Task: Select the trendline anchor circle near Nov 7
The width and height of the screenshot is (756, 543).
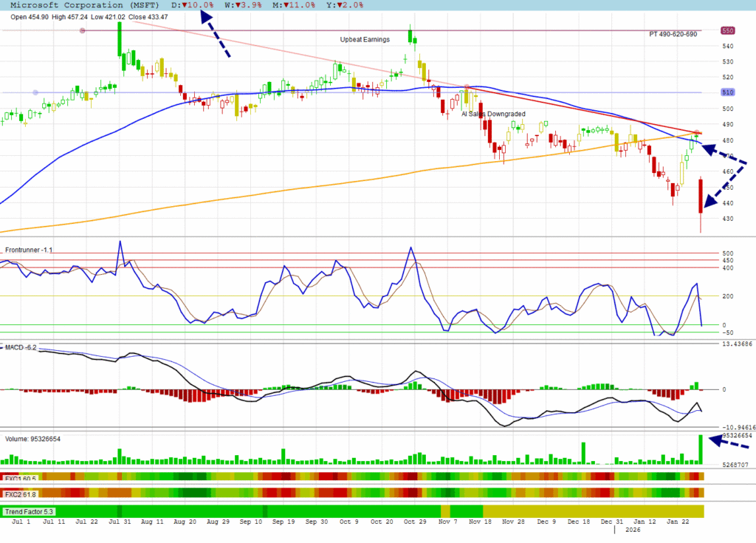Action: (467, 87)
